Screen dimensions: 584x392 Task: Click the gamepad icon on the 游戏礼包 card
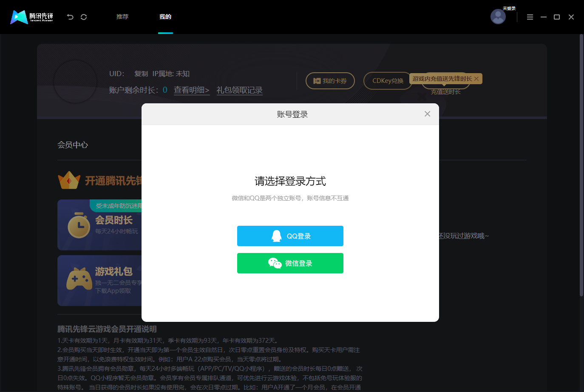(79, 279)
